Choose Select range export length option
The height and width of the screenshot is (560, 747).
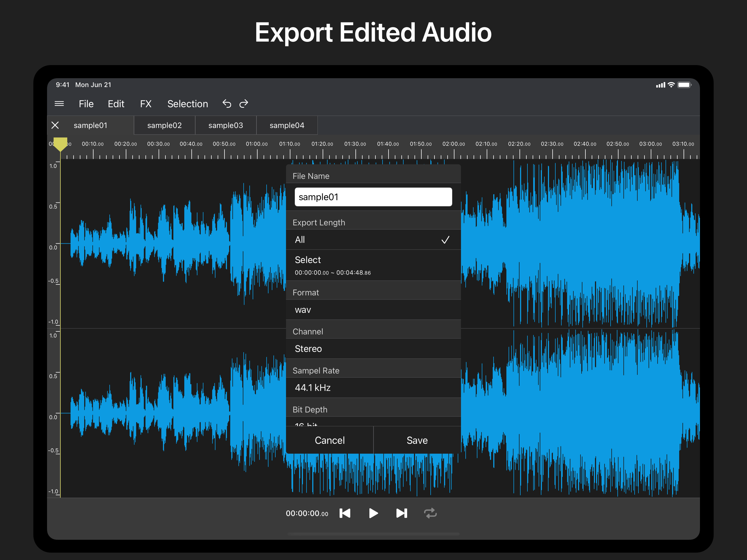click(373, 265)
